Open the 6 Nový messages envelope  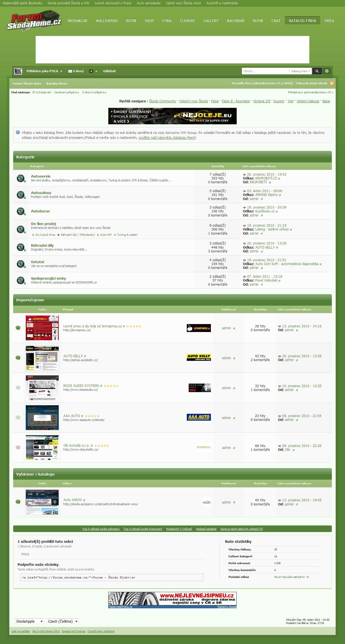click(76, 71)
